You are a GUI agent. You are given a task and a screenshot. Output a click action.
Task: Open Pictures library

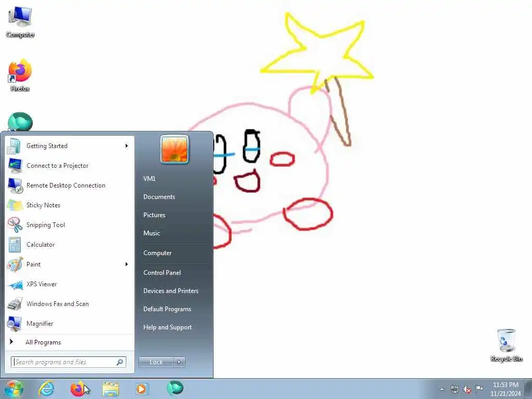pos(154,215)
